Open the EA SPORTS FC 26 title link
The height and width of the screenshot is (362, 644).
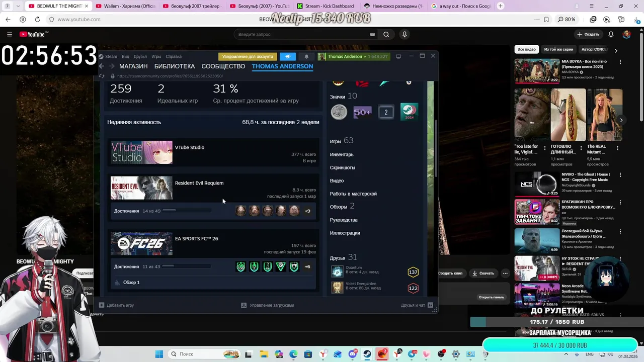(x=197, y=239)
